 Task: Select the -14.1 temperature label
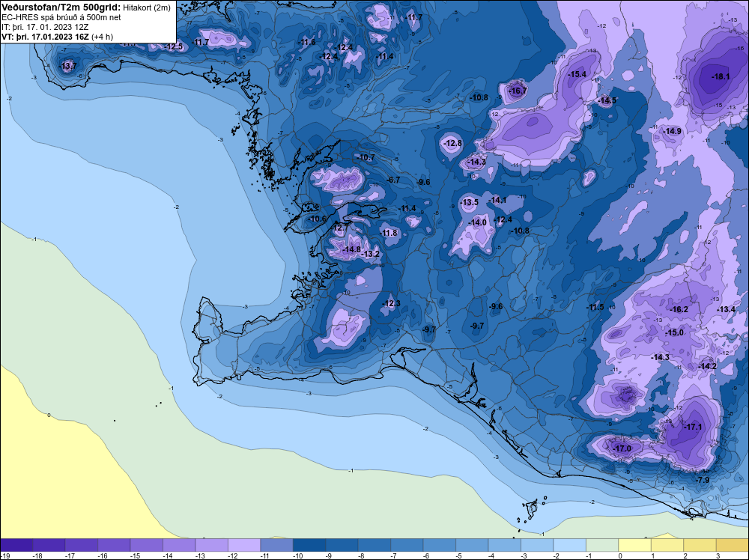(497, 200)
